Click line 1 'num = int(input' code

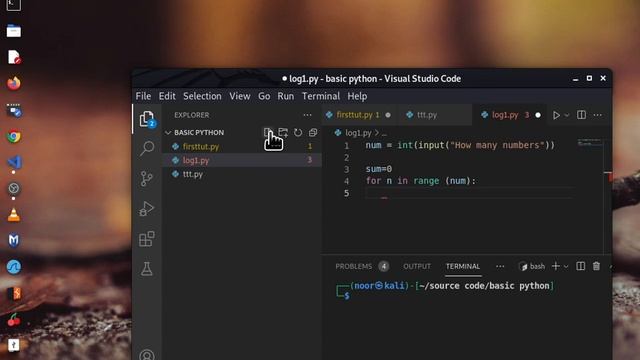[460, 145]
